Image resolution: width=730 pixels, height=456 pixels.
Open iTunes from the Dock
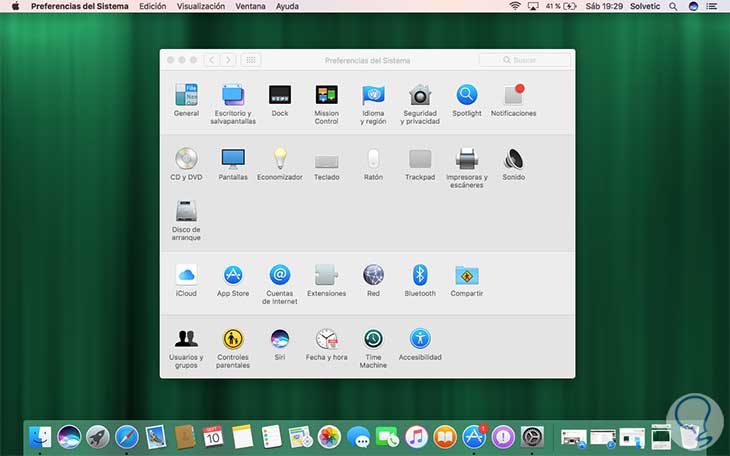pyautogui.click(x=416, y=437)
